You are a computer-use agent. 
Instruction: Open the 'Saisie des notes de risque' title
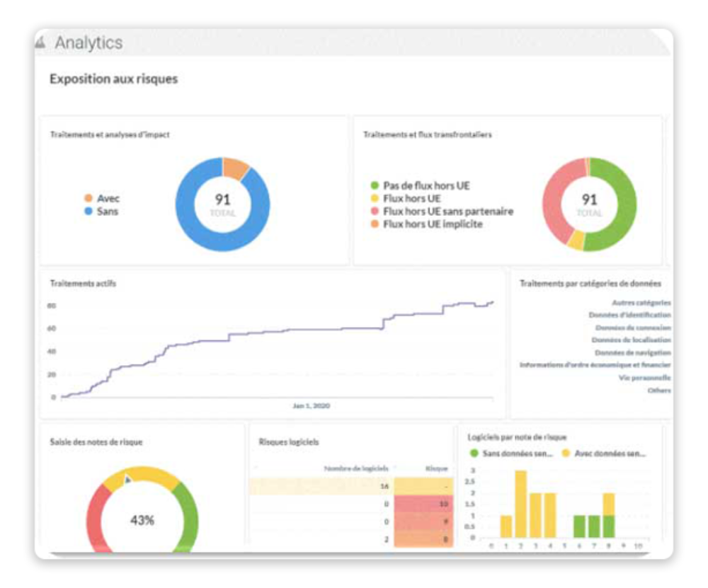click(x=96, y=442)
